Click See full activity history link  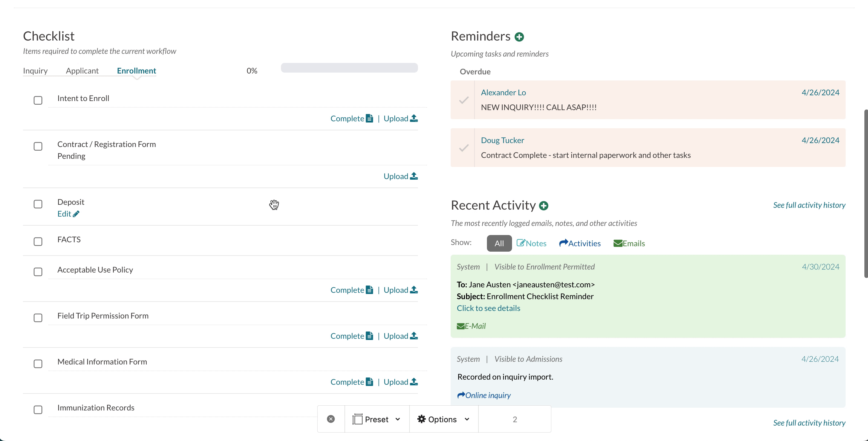pyautogui.click(x=810, y=205)
